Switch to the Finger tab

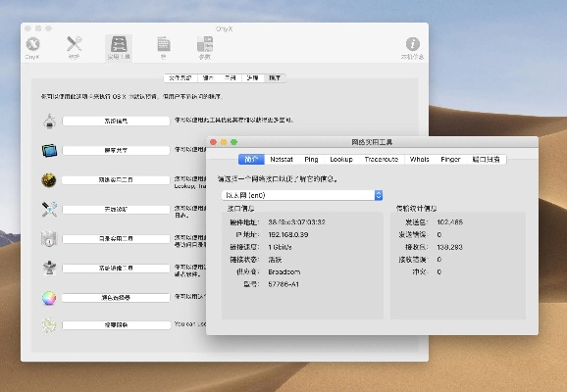tap(450, 160)
